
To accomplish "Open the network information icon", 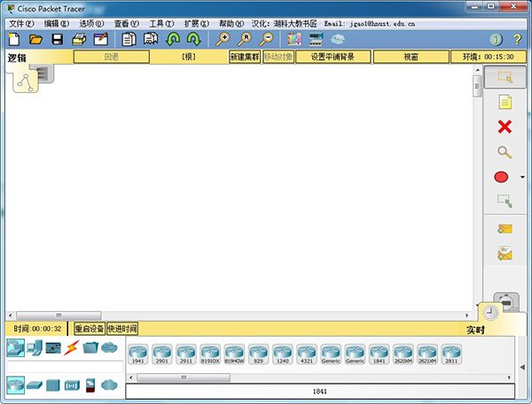I will coord(496,40).
